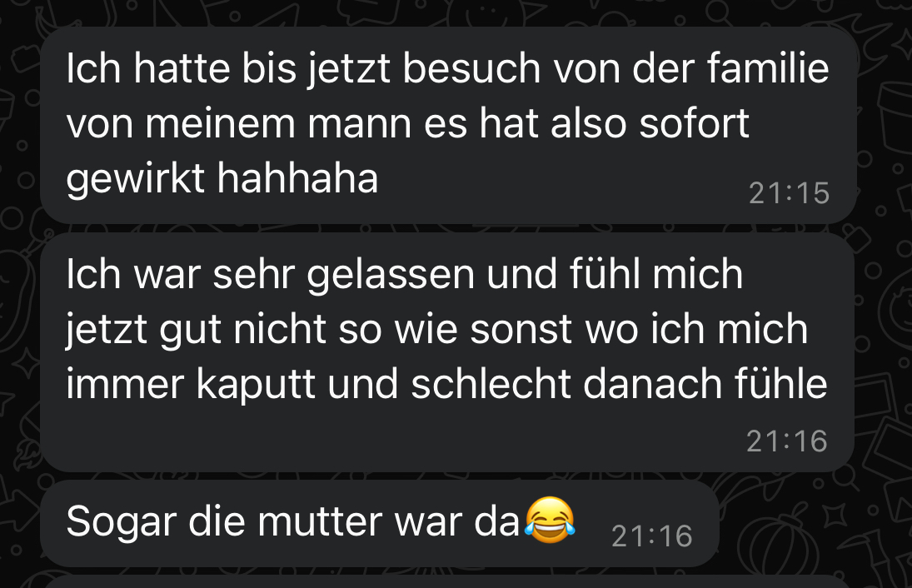
Task: Click the 21:15 timestamp
Action: pyautogui.click(x=789, y=193)
